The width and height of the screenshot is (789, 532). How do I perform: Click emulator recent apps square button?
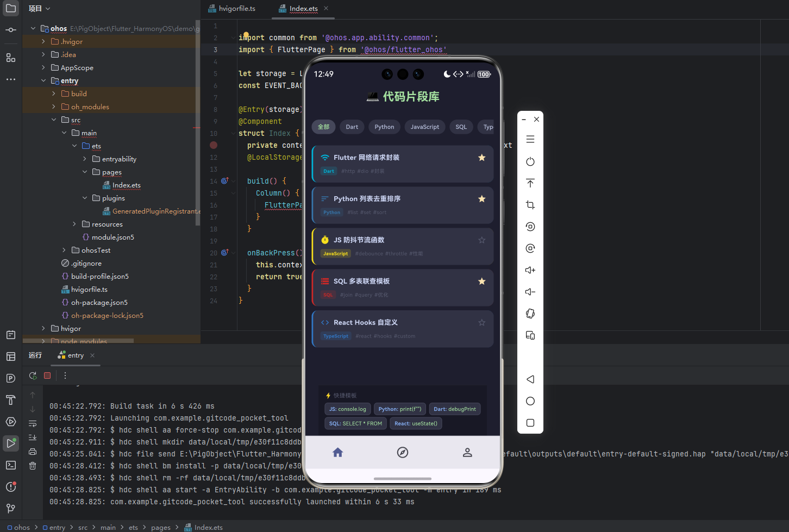pyautogui.click(x=530, y=423)
